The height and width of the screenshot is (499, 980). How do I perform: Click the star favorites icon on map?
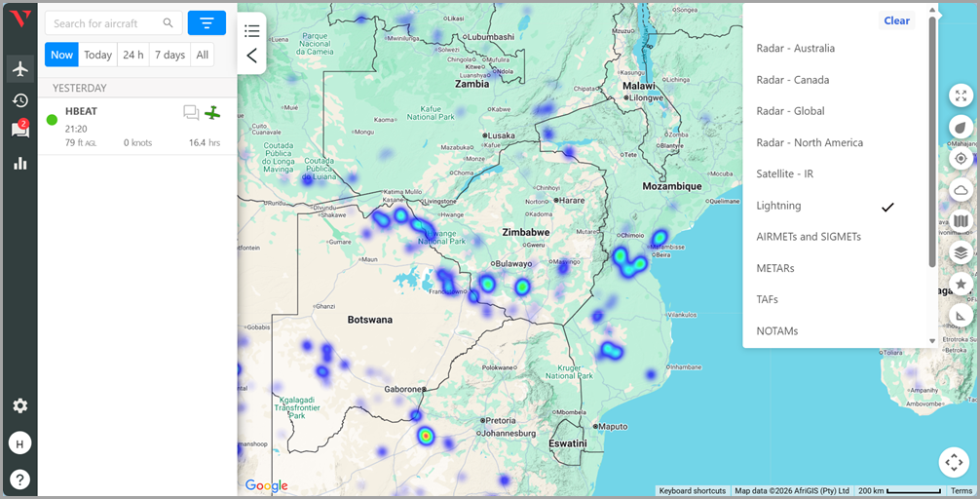tap(961, 284)
